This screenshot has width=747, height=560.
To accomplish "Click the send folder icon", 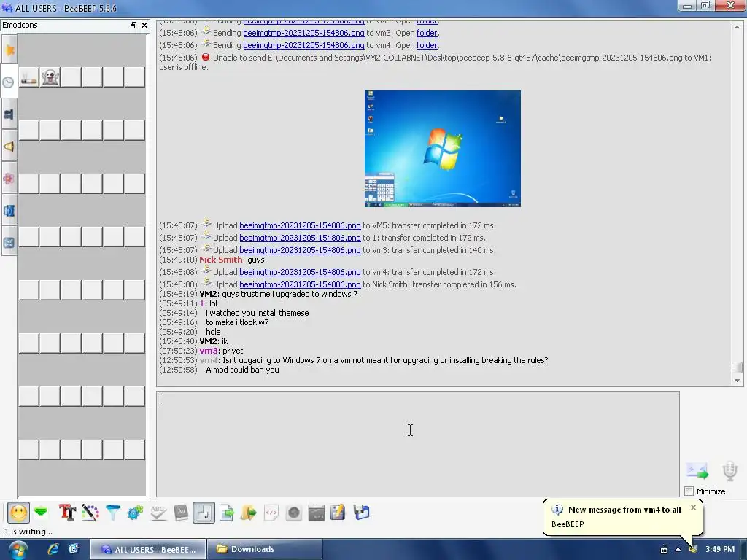I will point(248,513).
